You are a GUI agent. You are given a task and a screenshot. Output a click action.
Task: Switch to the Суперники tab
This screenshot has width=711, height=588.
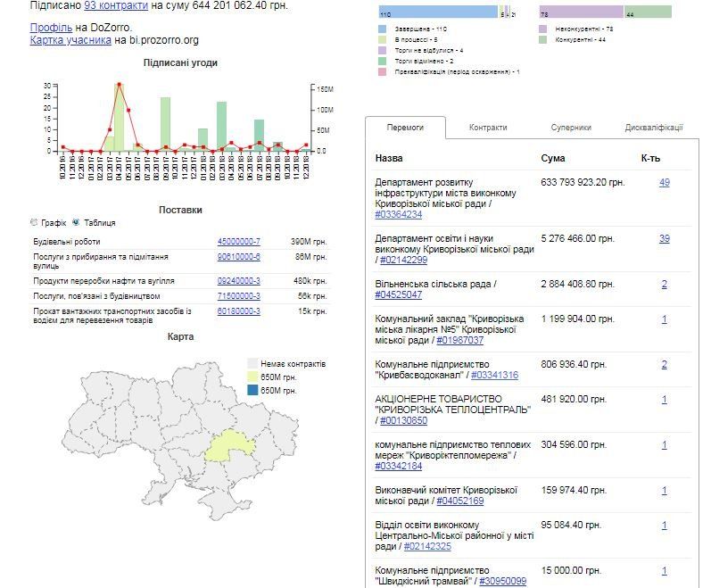point(570,128)
